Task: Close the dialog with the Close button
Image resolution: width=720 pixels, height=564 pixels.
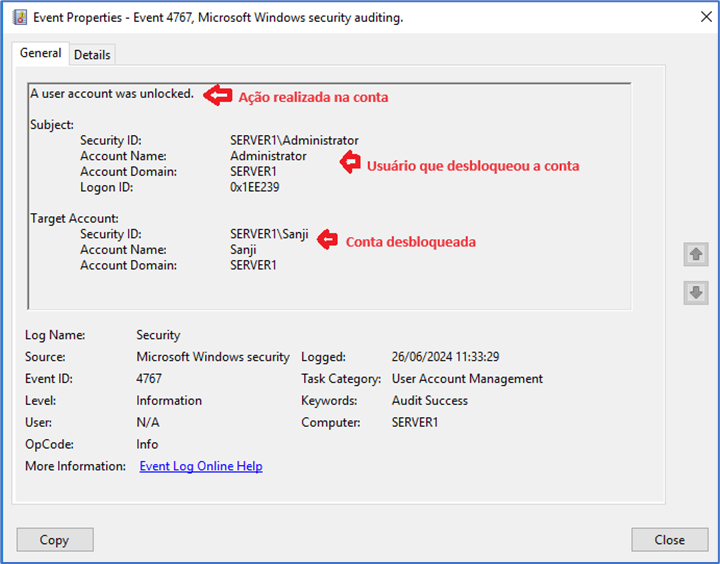Action: click(x=669, y=540)
